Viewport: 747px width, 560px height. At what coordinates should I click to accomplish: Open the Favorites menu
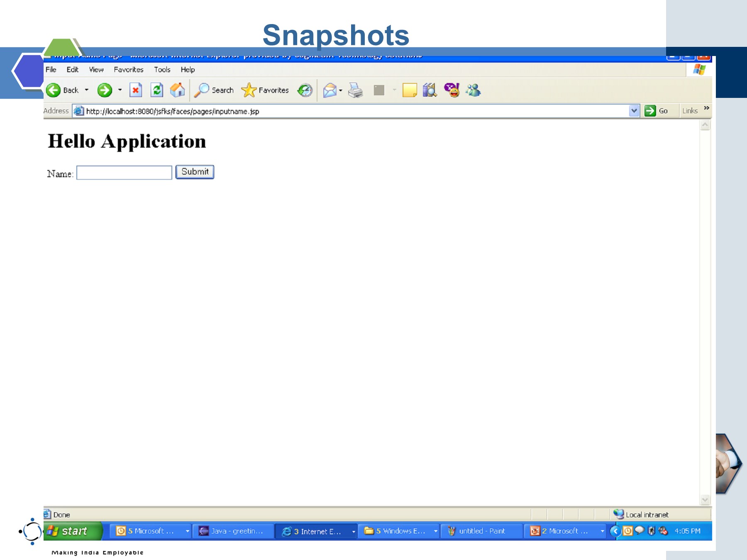128,70
